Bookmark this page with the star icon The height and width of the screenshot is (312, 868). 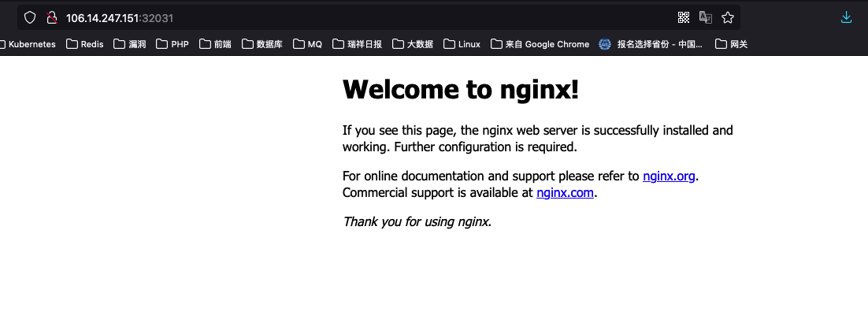tap(728, 18)
